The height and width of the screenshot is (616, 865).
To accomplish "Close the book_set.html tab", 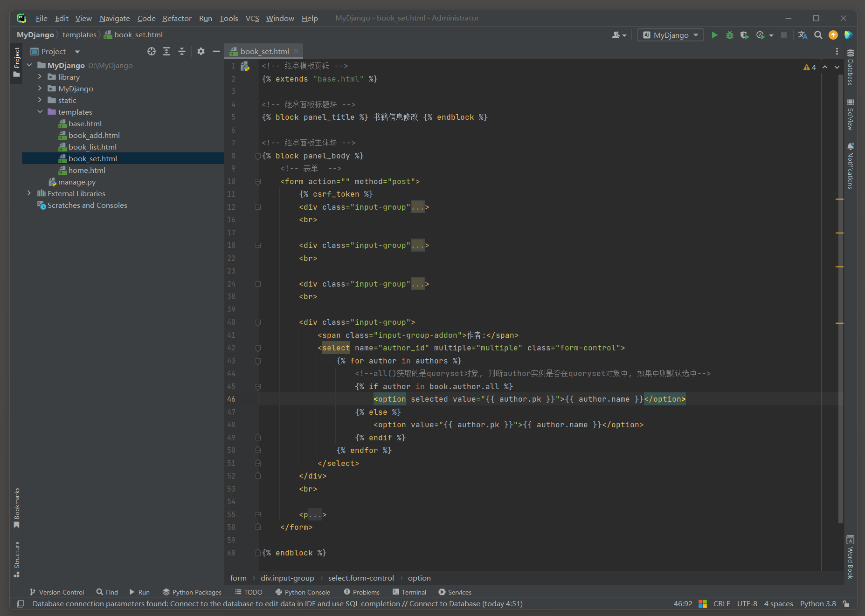I will 296,51.
